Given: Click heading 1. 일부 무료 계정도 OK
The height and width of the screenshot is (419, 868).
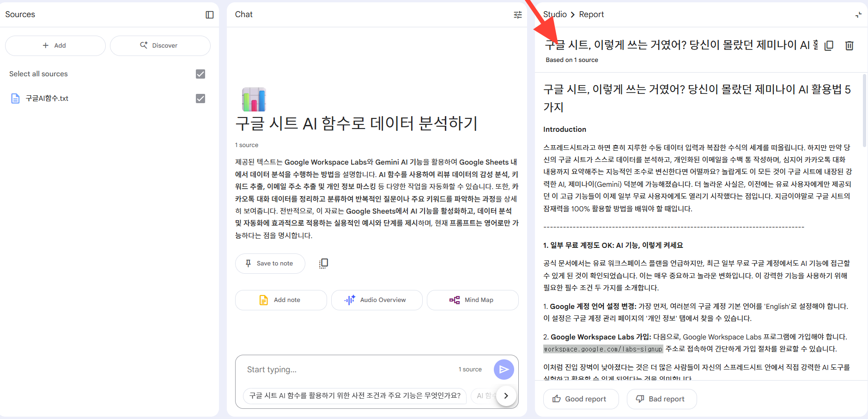Looking at the screenshot, I should (613, 246).
